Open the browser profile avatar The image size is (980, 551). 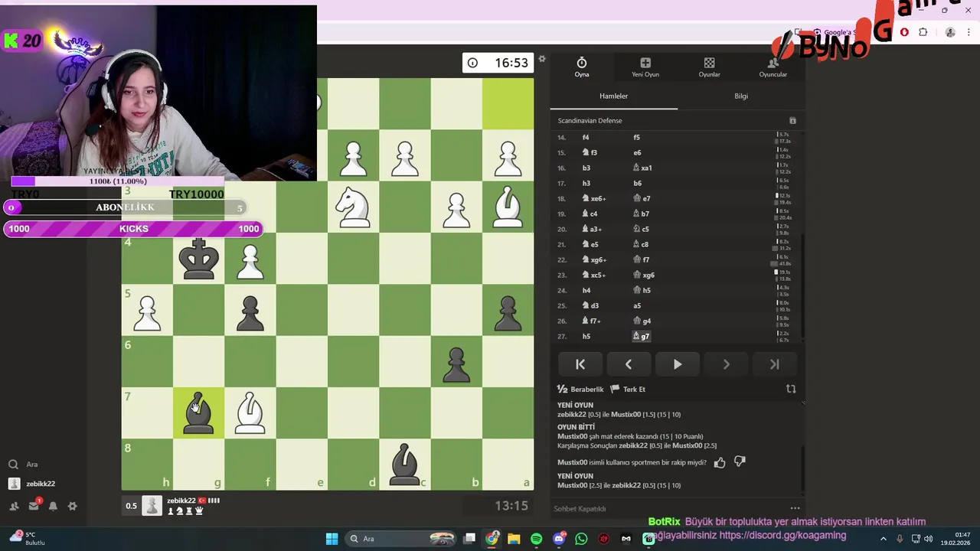pyautogui.click(x=950, y=32)
